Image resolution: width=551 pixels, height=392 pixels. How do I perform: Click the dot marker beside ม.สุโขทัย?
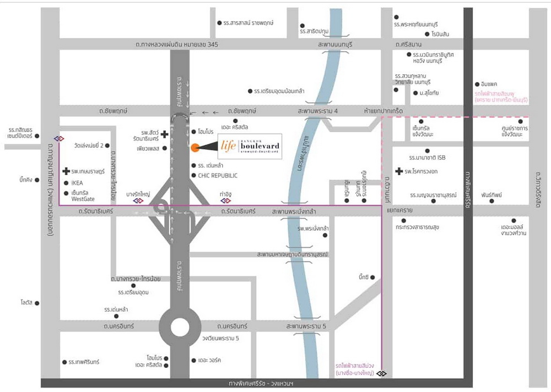pyautogui.click(x=415, y=93)
